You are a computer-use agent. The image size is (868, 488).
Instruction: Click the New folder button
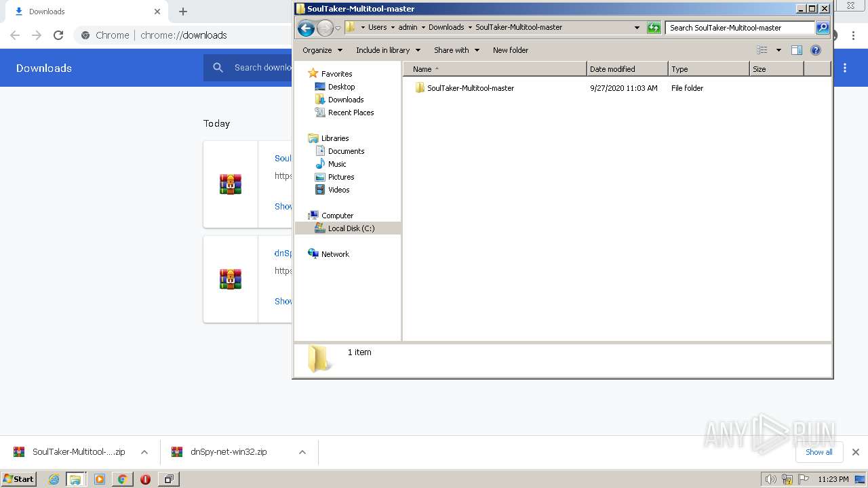coord(511,50)
